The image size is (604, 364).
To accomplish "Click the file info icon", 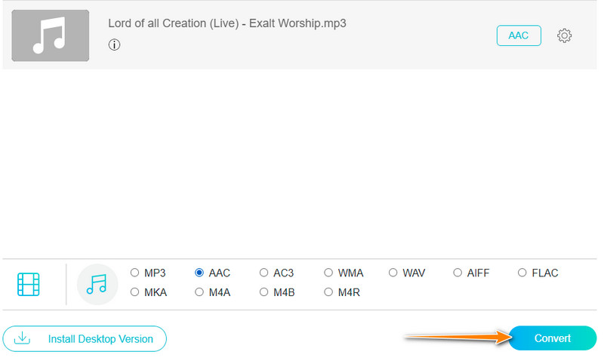I will 115,45.
